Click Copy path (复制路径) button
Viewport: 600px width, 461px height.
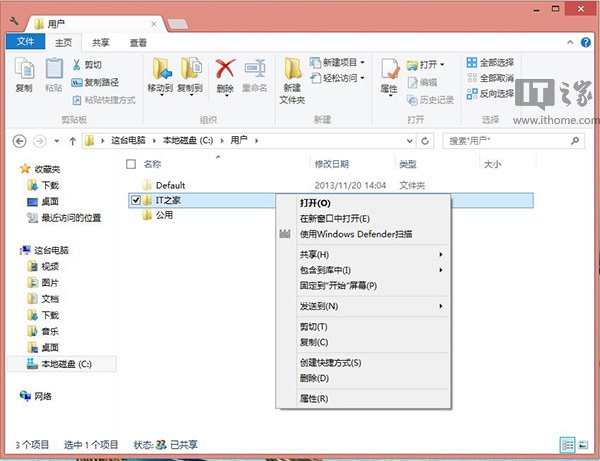coord(102,81)
